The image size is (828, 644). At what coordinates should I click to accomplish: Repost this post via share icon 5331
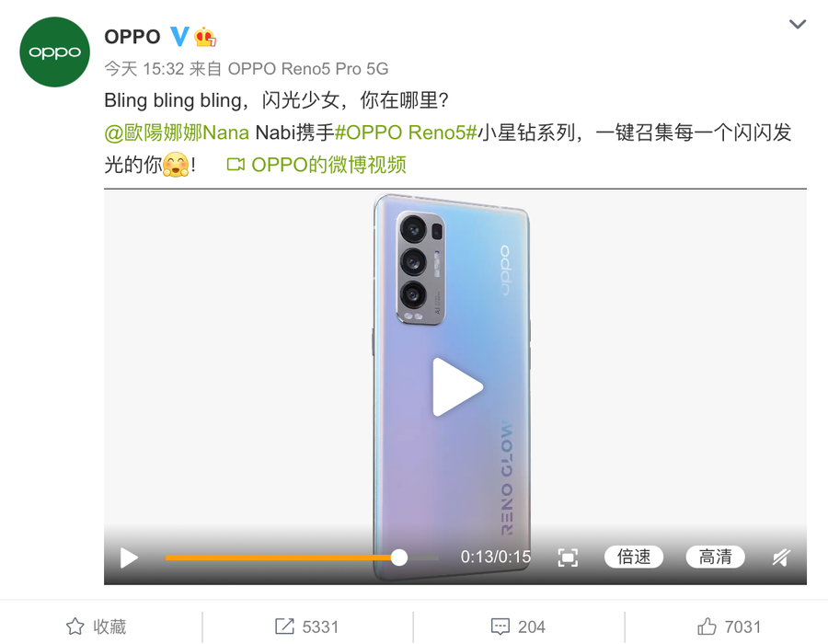pyautogui.click(x=306, y=627)
